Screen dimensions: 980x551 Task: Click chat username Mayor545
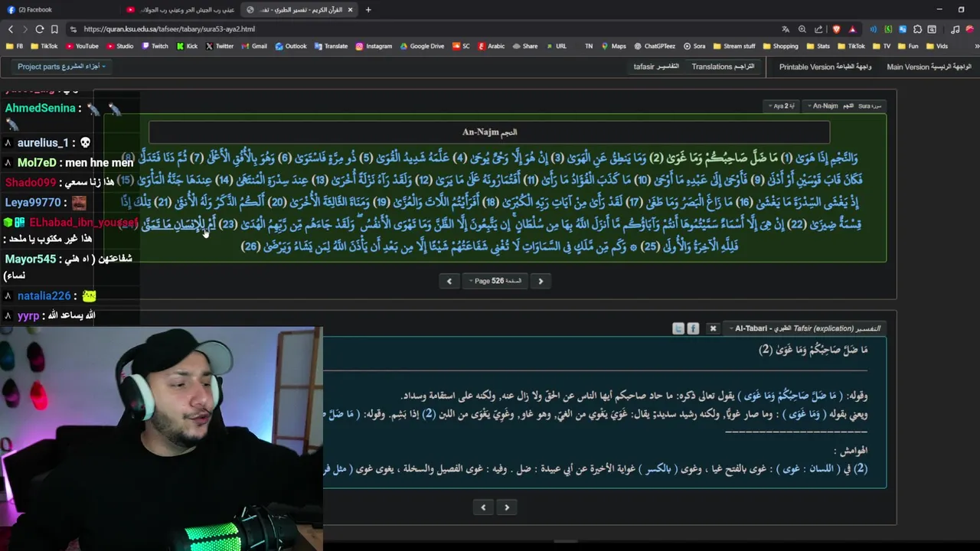click(31, 259)
